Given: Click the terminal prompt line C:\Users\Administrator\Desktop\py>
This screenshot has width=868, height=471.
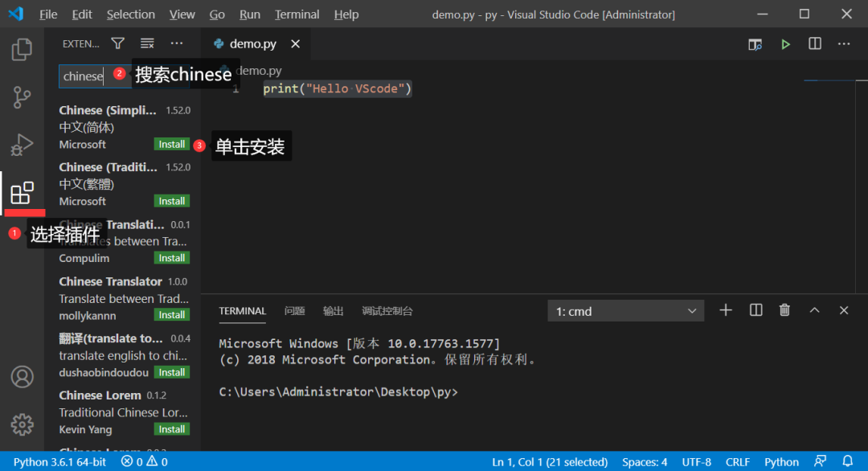Looking at the screenshot, I should (x=338, y=392).
